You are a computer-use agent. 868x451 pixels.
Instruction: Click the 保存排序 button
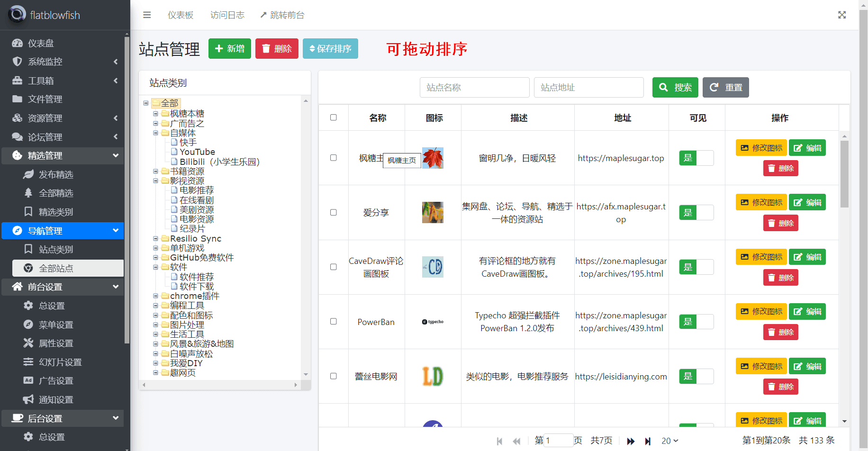point(330,48)
